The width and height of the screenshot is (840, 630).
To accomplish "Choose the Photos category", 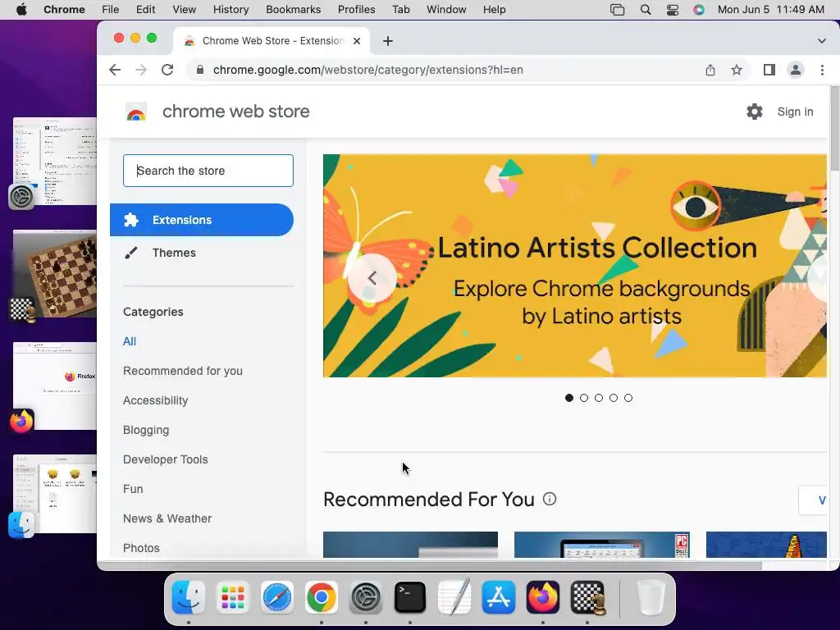I will 141,547.
